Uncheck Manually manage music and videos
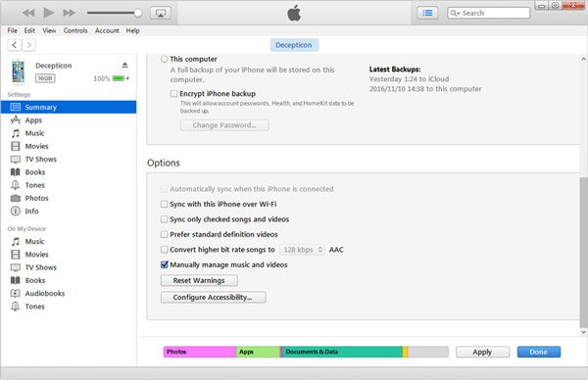This screenshot has height=380, width=588. point(164,265)
